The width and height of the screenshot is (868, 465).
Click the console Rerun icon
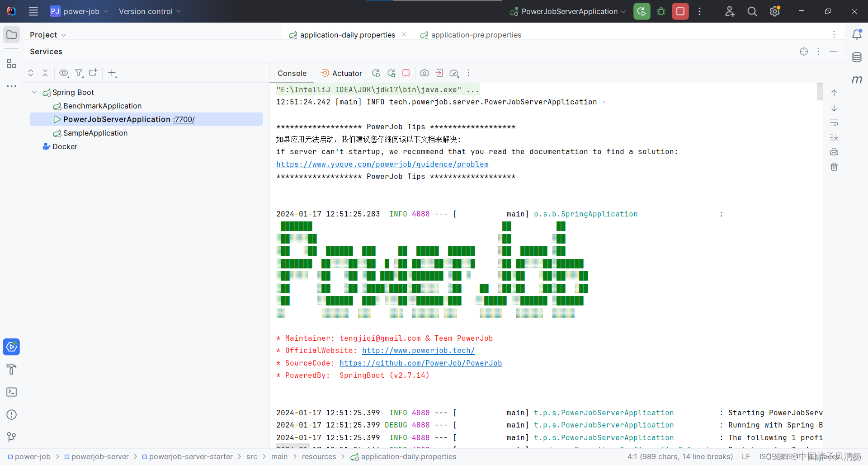click(x=376, y=73)
